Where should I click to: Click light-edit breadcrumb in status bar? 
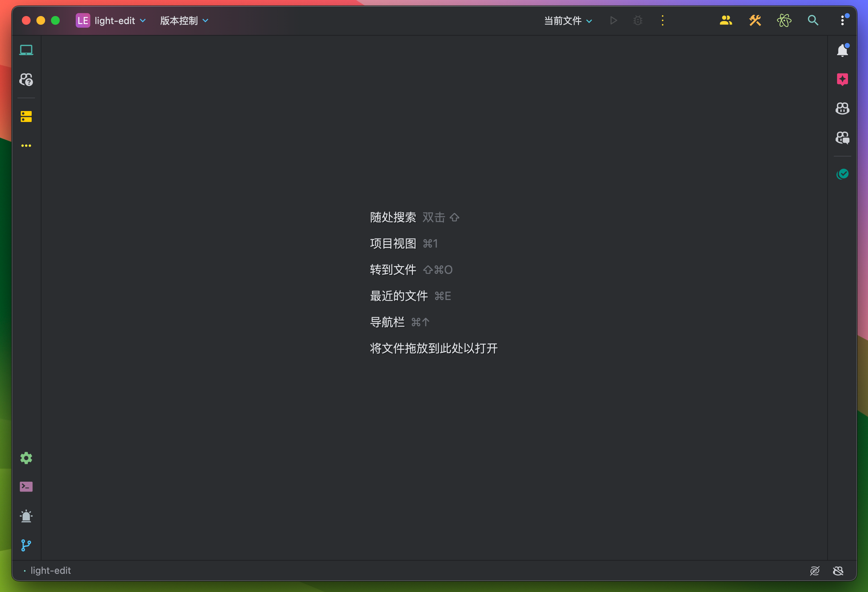50,571
